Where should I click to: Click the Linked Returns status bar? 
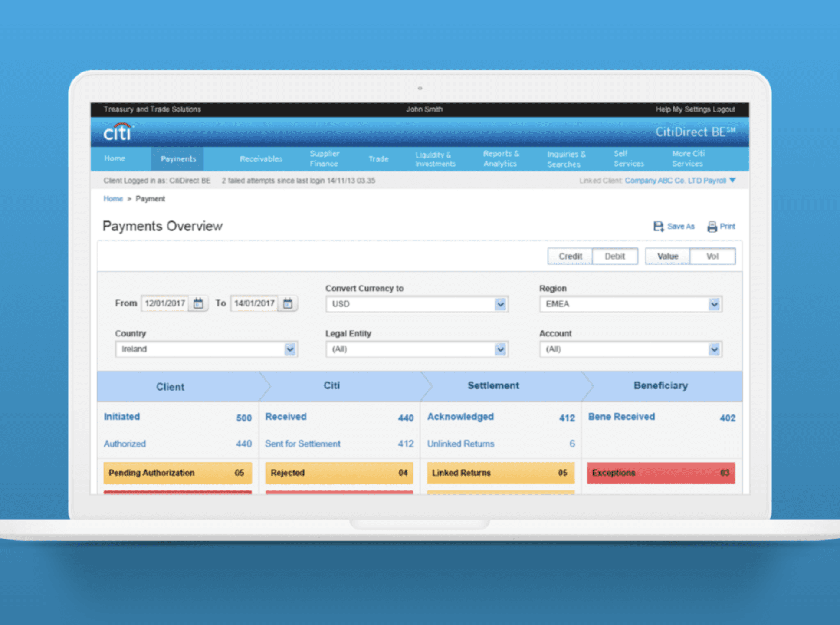(501, 473)
